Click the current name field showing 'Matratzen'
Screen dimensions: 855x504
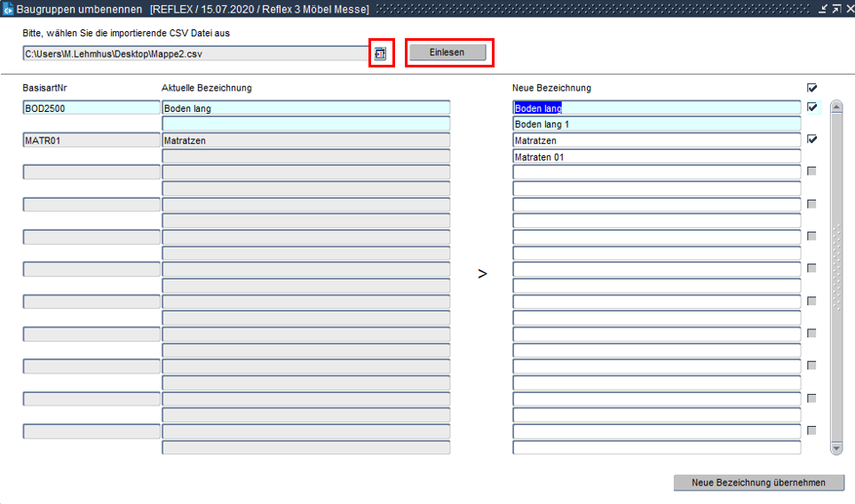(x=305, y=140)
